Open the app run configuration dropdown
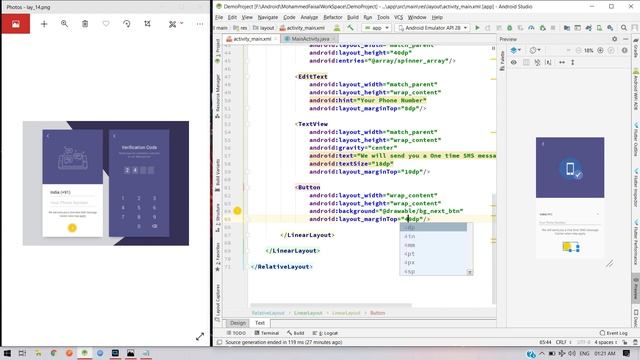The width and height of the screenshot is (640, 360). pyautogui.click(x=377, y=28)
